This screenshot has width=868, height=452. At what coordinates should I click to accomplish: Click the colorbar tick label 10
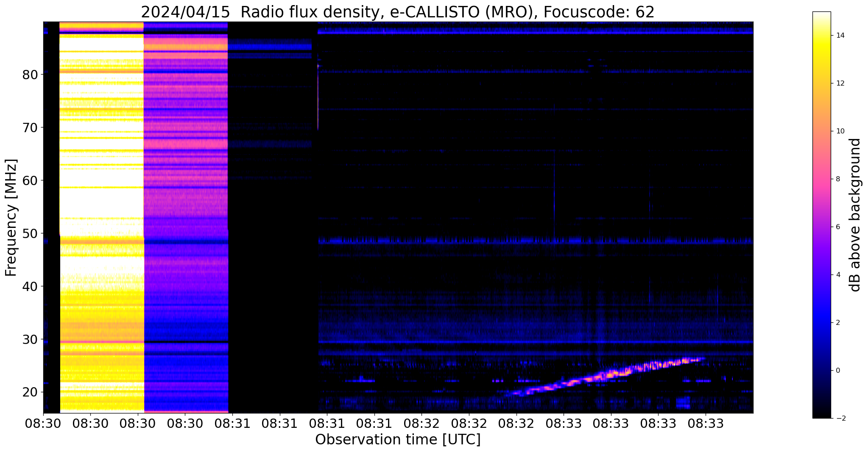click(x=840, y=131)
